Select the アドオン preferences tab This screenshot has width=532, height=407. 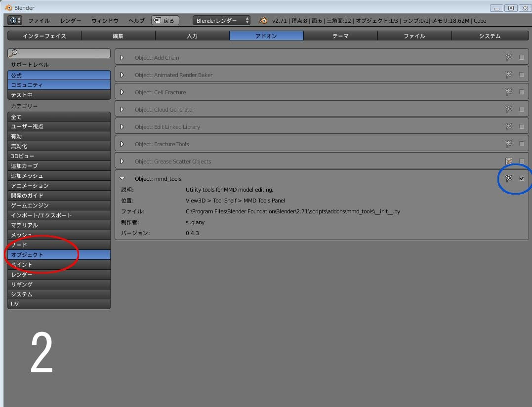pos(266,36)
